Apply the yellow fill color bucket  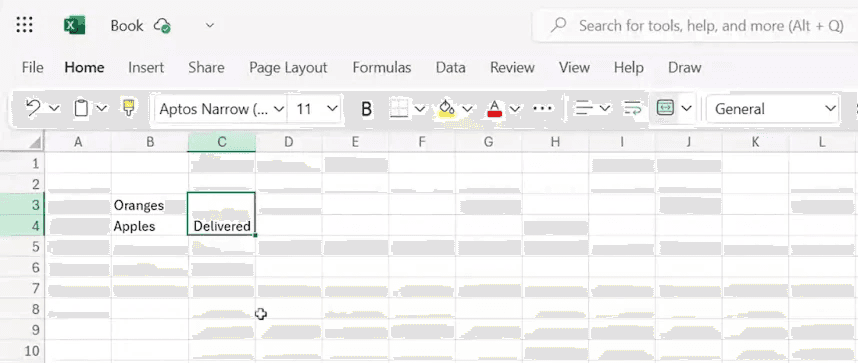click(447, 109)
